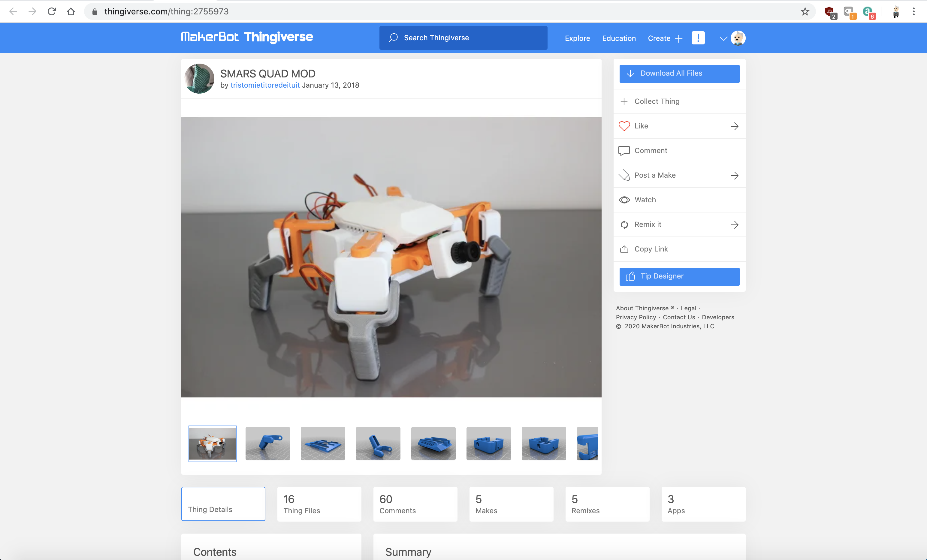Click the Tip Designer button
The width and height of the screenshot is (927, 560).
coord(679,276)
